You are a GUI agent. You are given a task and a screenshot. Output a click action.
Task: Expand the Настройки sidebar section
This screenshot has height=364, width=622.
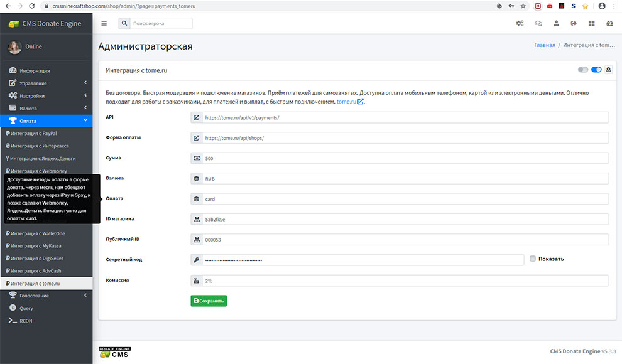pos(46,96)
